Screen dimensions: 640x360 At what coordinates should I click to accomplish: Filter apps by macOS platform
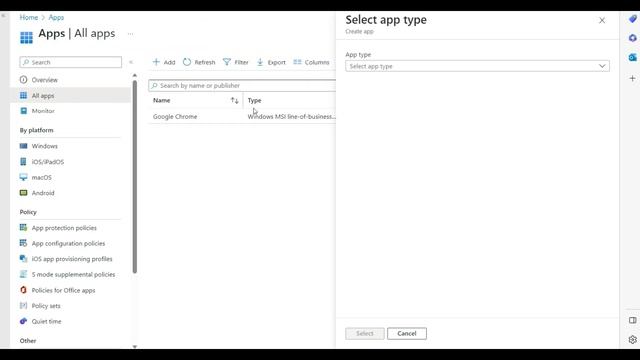coord(42,178)
